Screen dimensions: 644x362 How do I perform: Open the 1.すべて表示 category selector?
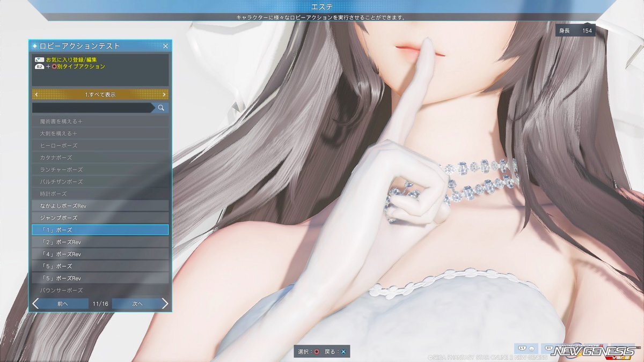tap(100, 94)
